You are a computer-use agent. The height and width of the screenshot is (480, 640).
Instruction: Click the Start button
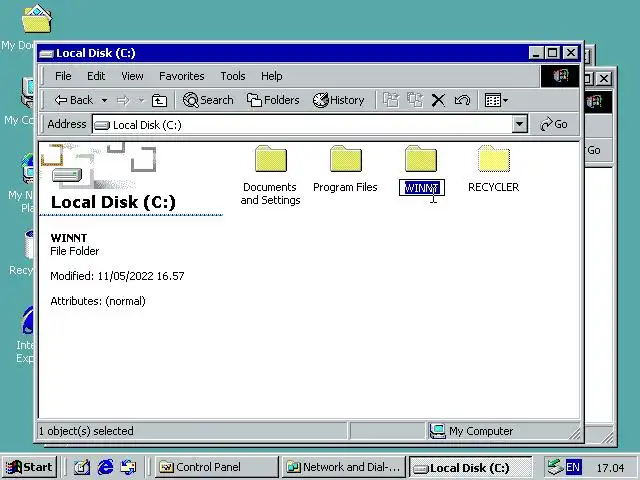[x=29, y=467]
